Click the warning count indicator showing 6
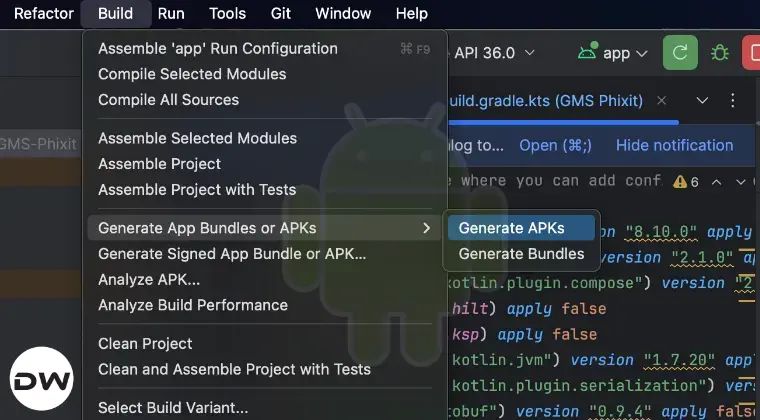This screenshot has width=760, height=420. coord(686,182)
